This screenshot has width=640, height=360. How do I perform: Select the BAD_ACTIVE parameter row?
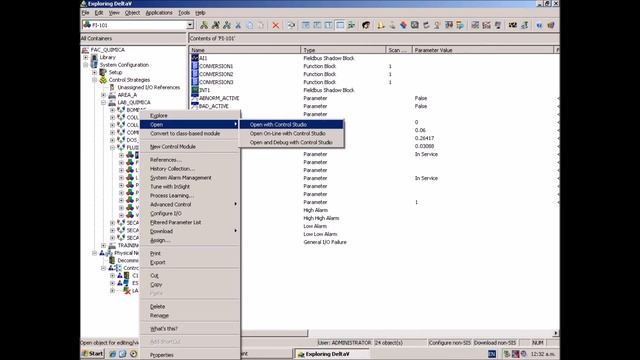[214, 106]
